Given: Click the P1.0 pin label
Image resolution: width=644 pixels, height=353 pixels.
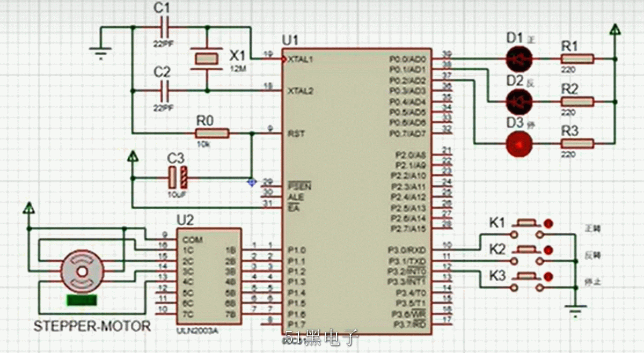Looking at the screenshot, I should point(297,250).
